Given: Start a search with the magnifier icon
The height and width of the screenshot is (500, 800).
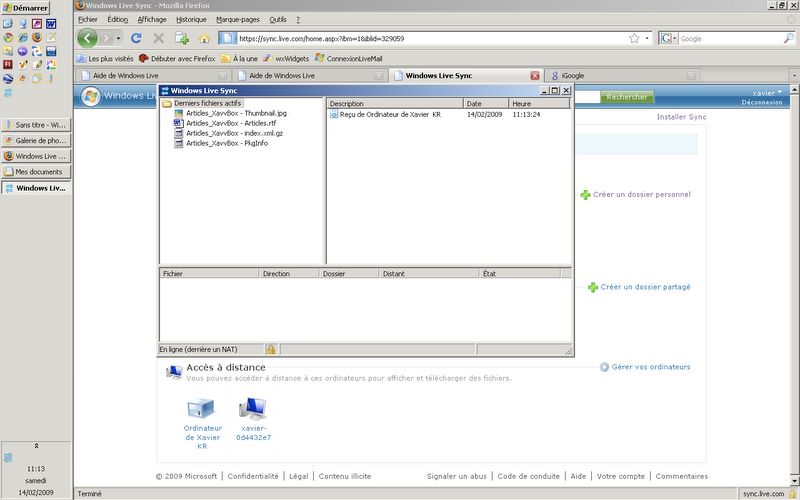Looking at the screenshot, I should [788, 38].
